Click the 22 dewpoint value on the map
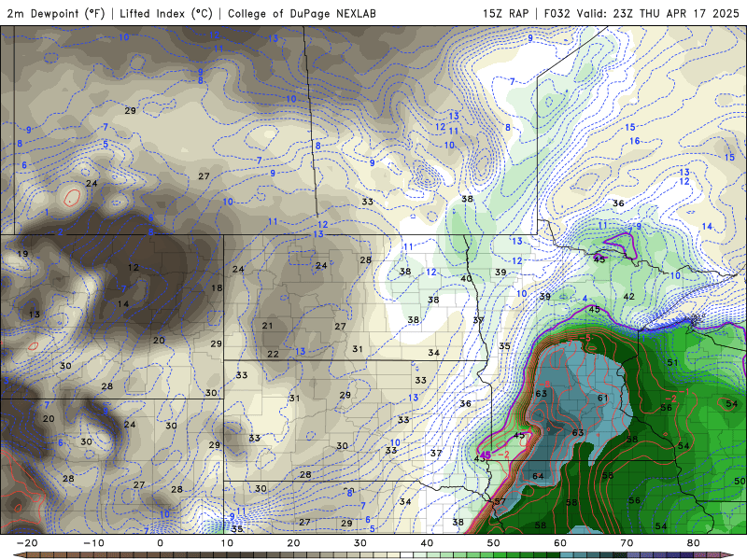The image size is (747, 560). 273,354
